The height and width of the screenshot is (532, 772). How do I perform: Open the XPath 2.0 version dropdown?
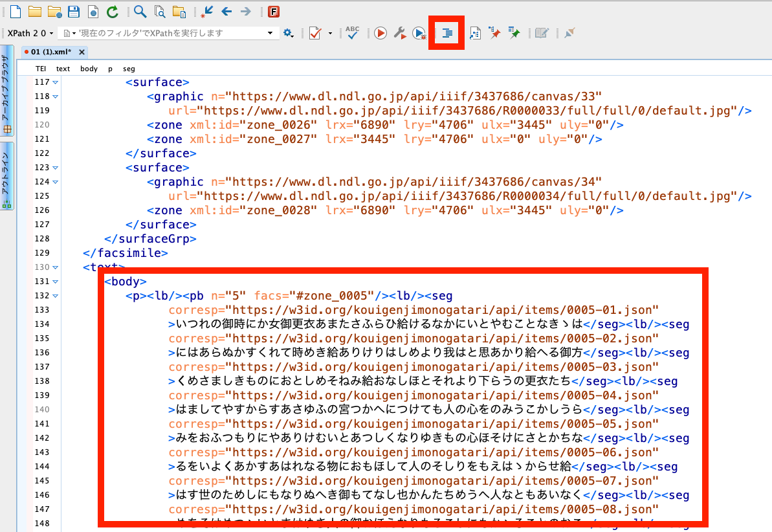(30, 33)
